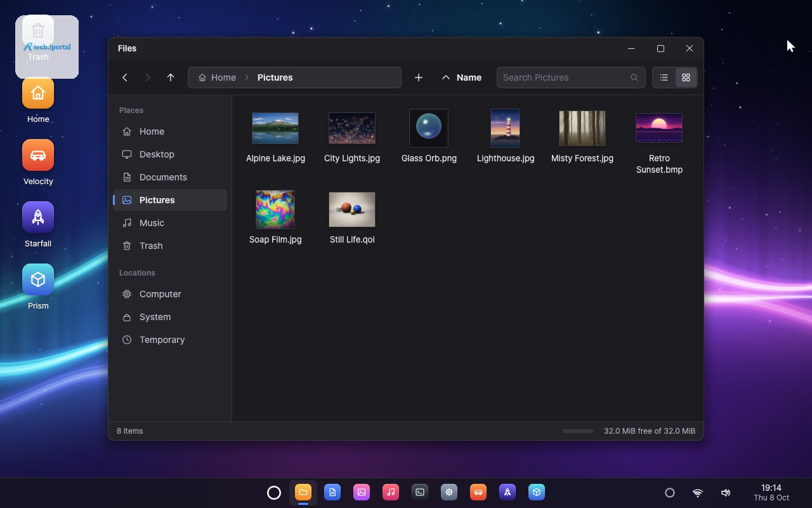
Task: Select Pictures in the sidebar
Action: (x=170, y=200)
